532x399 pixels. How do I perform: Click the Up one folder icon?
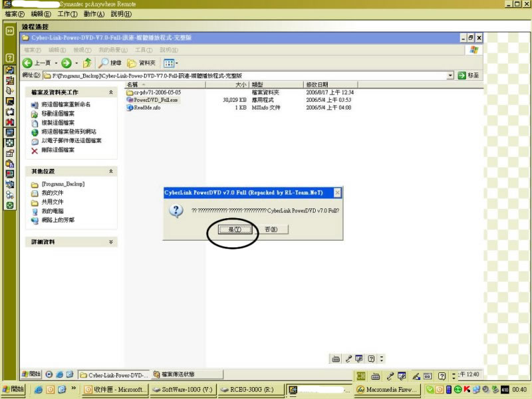point(87,63)
